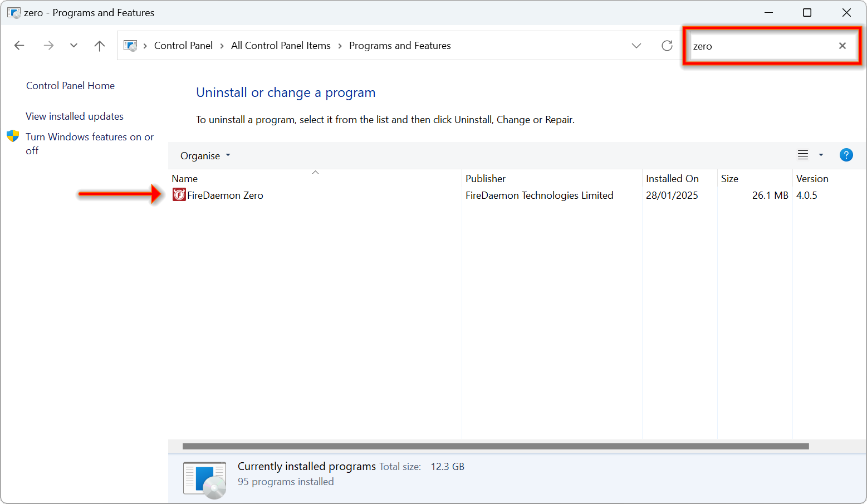Select Programs and Features breadcrumb

(x=400, y=46)
